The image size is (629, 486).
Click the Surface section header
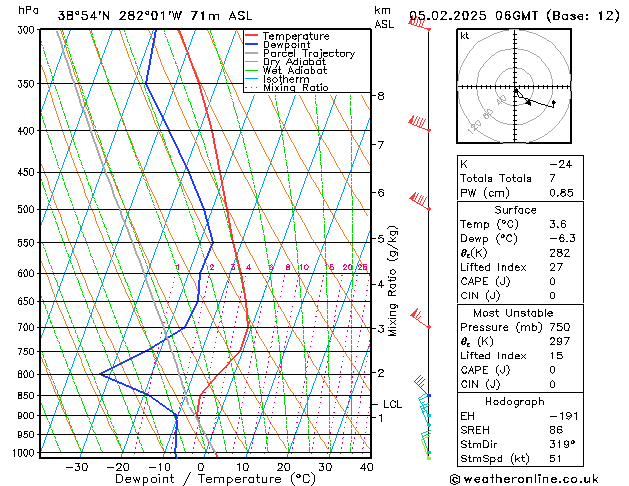click(x=514, y=210)
